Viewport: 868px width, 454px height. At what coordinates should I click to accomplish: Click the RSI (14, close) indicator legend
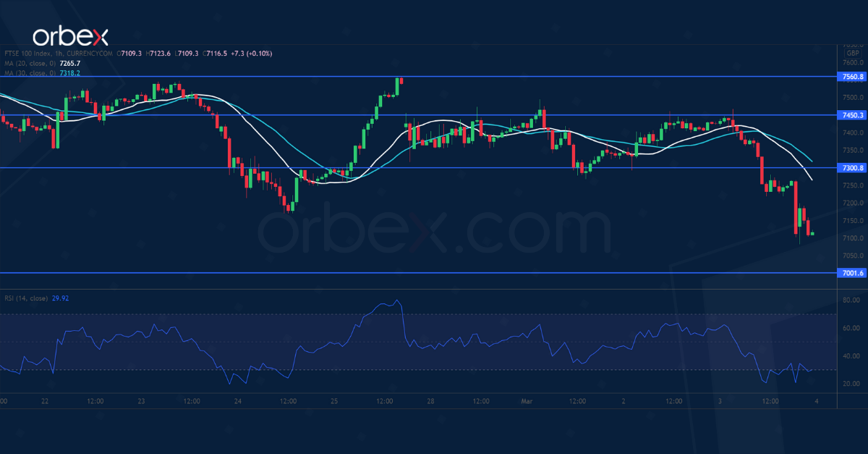[x=27, y=298]
